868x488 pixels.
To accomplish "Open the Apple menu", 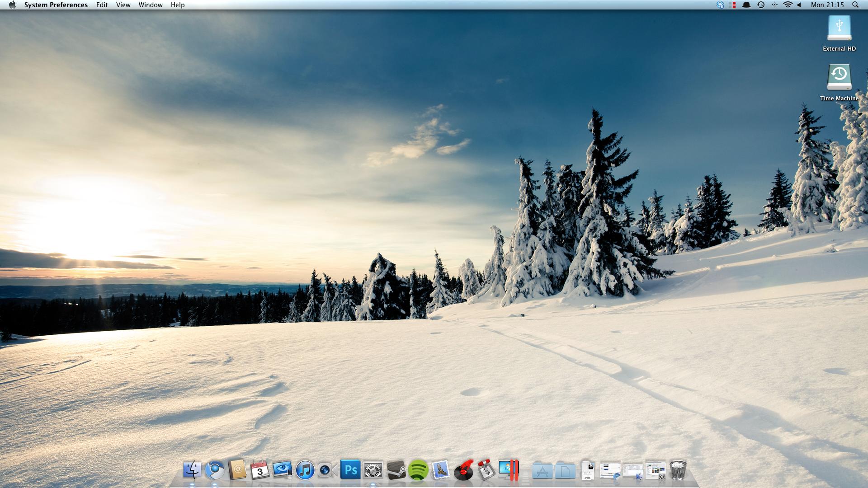I will coord(12,5).
